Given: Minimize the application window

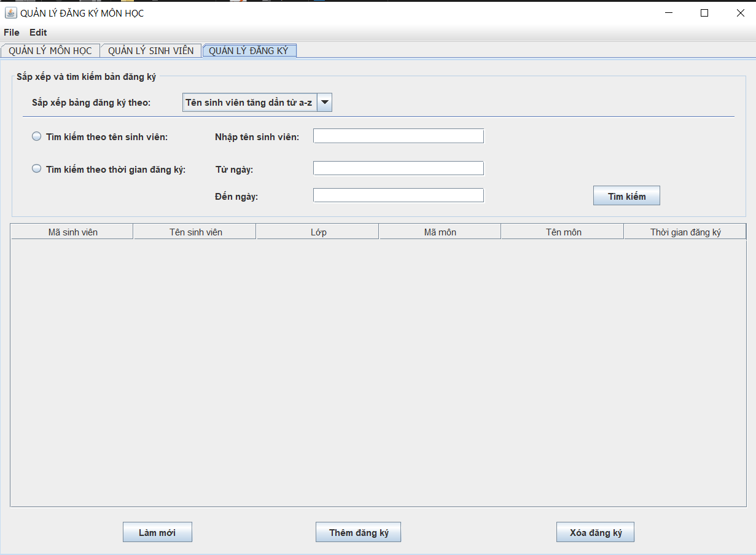Looking at the screenshot, I should click(669, 13).
